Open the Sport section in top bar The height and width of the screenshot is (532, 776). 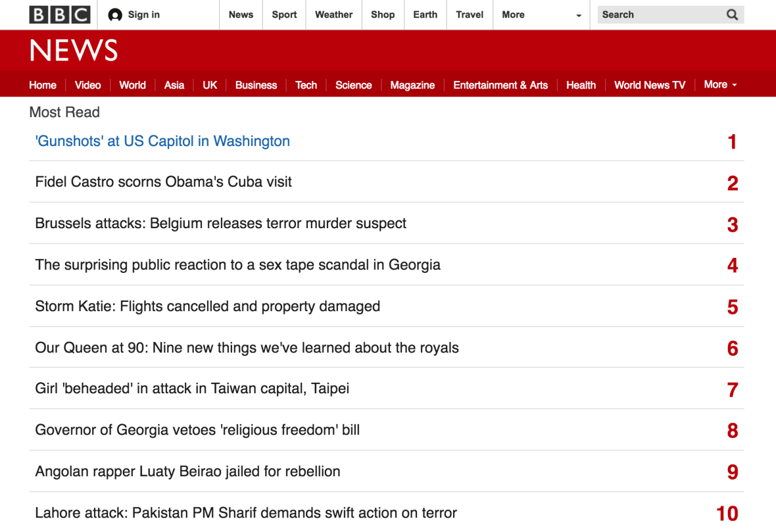[284, 14]
